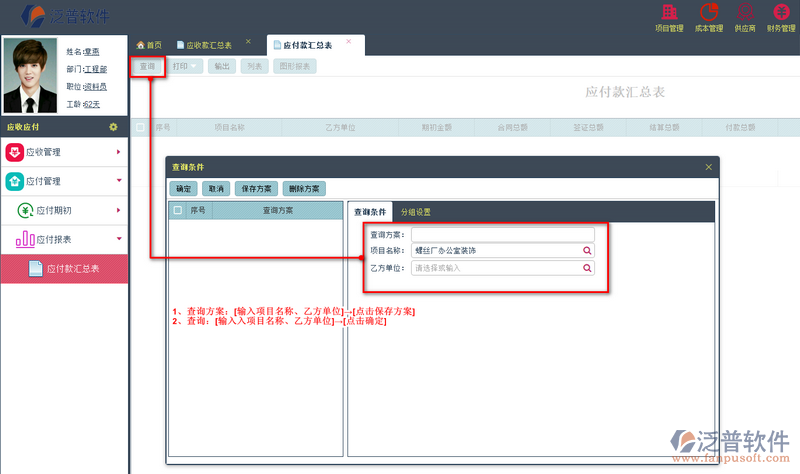
Task: Click the user profile photo
Action: [30, 75]
